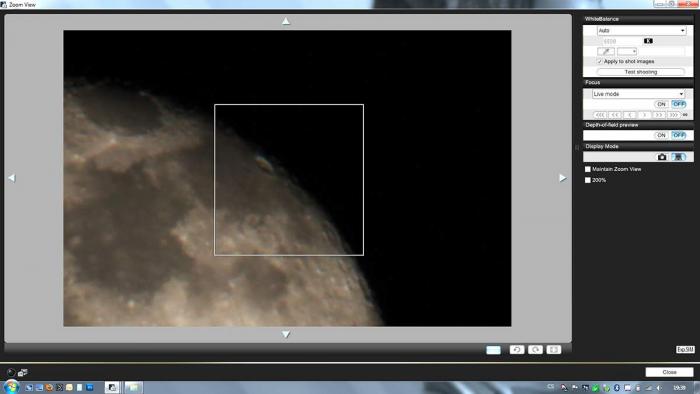Click the Close button

point(669,372)
